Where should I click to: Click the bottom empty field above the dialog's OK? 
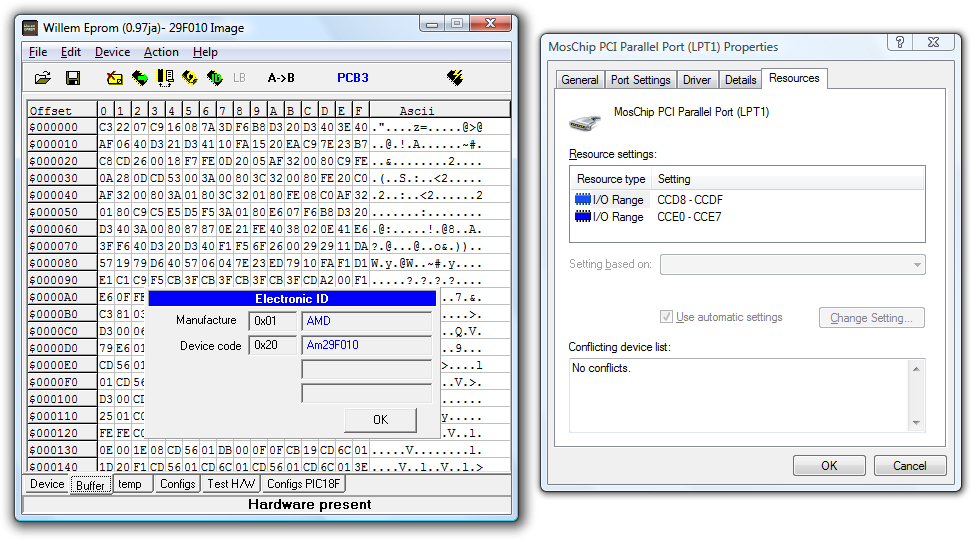click(x=367, y=393)
